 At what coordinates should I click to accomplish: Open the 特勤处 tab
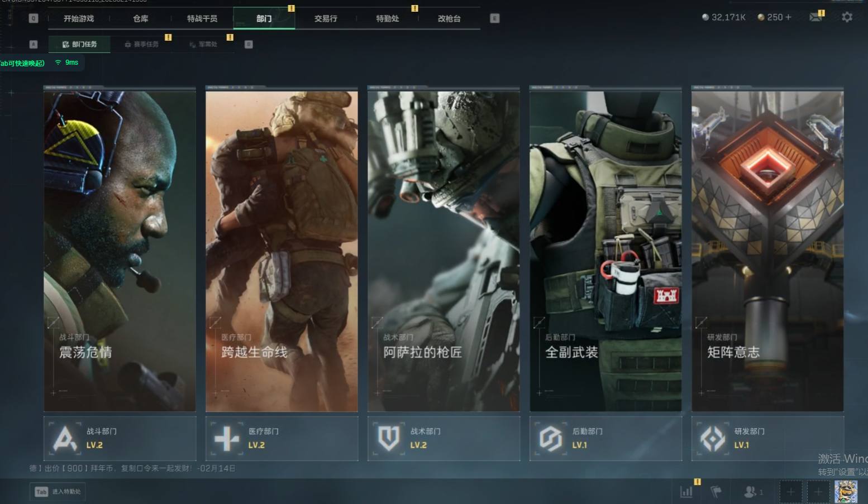388,18
